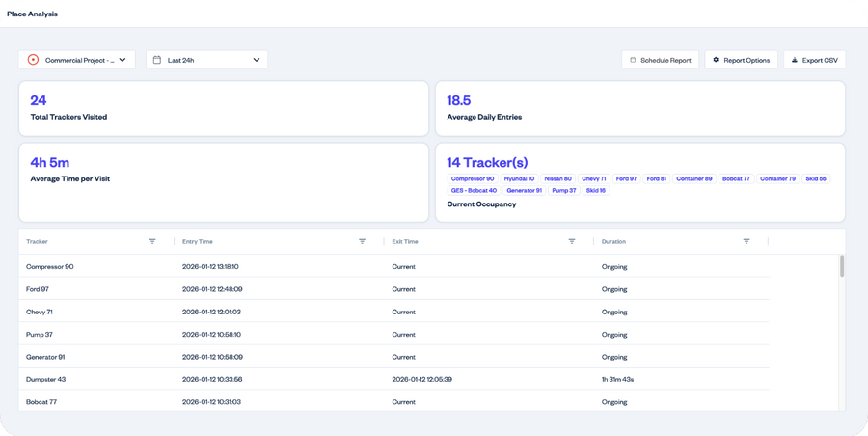Click the download icon in Export CSV
This screenshot has width=868, height=436.
tap(794, 60)
